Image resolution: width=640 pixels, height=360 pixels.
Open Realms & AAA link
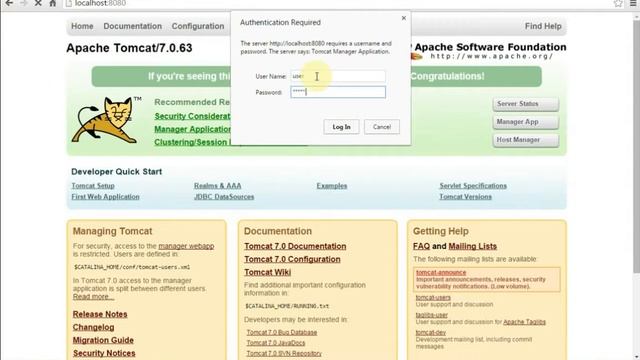[218, 186]
